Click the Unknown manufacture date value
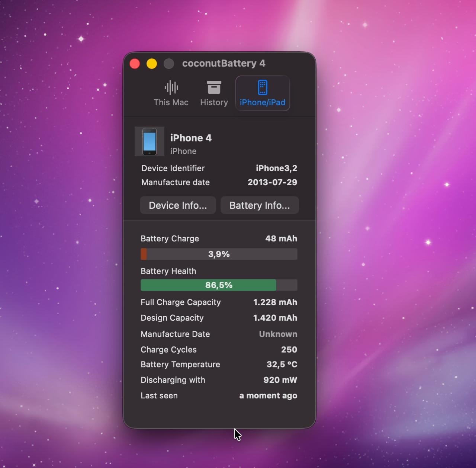 tap(278, 334)
